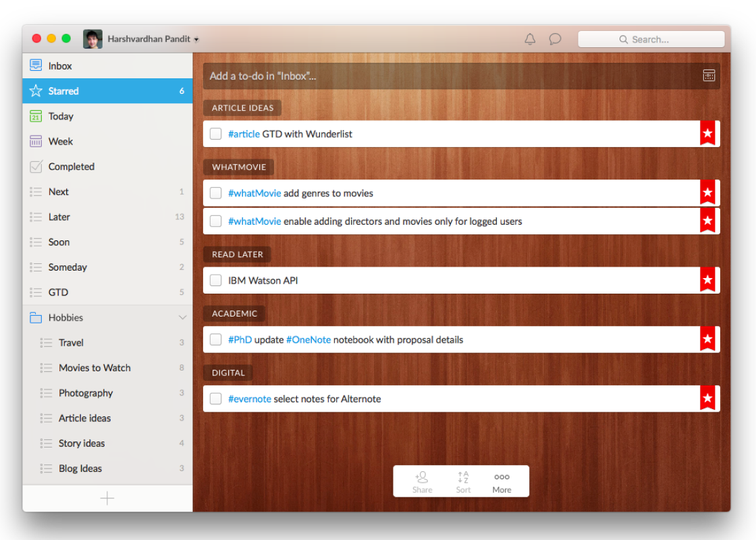
Task: Unstar the add genres to movies task
Action: click(x=707, y=192)
